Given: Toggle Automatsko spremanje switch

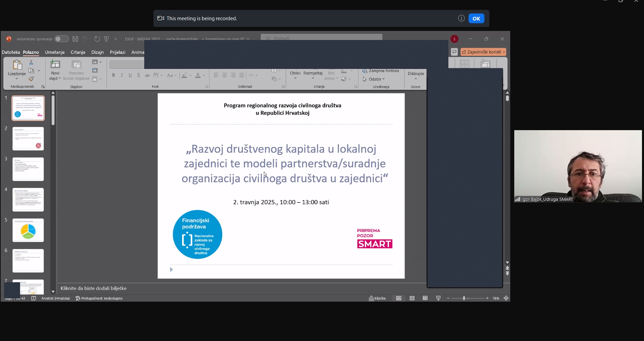Looking at the screenshot, I should click(62, 39).
